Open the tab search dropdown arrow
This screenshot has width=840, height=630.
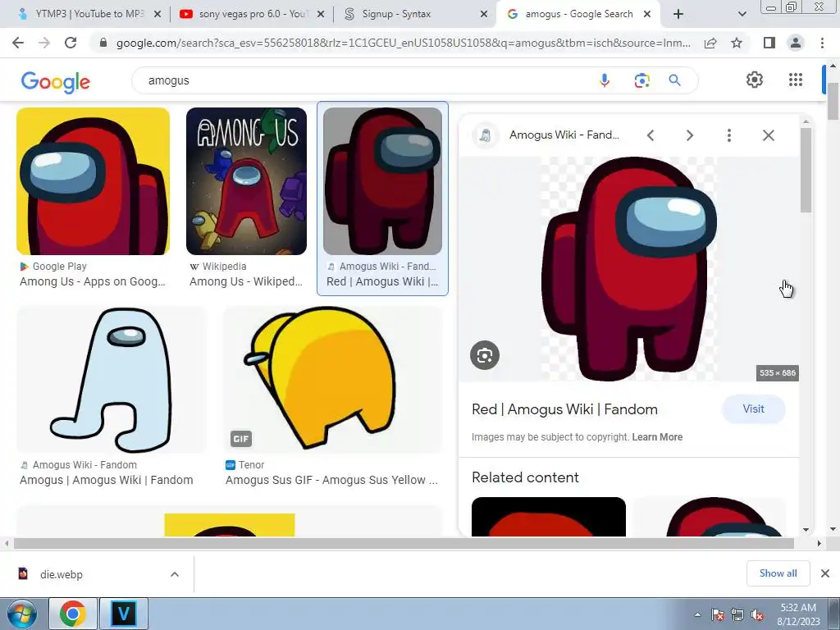click(742, 14)
